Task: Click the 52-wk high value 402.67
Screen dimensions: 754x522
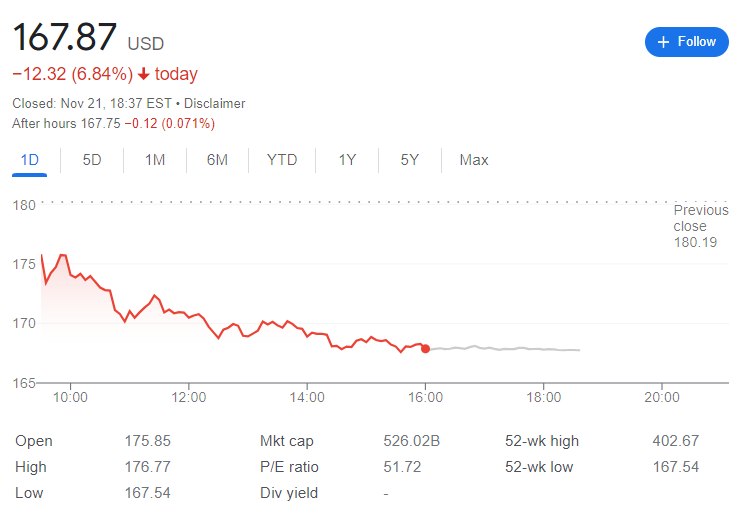Action: (675, 441)
